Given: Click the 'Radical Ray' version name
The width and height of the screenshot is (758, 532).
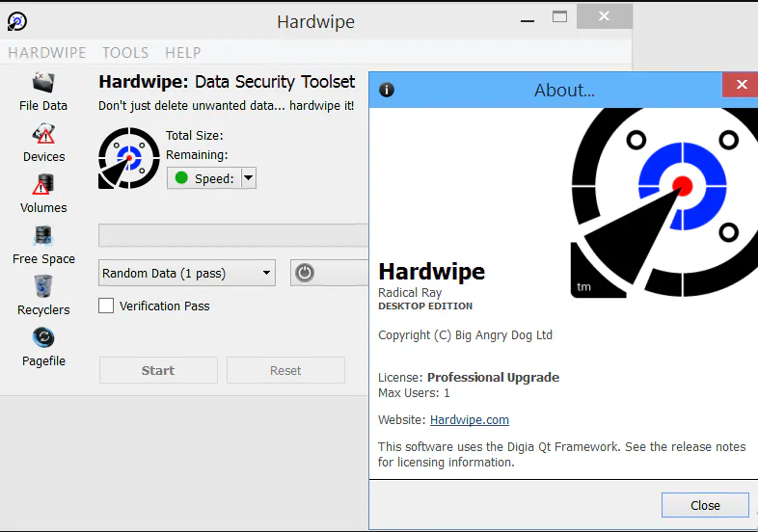Looking at the screenshot, I should (x=410, y=293).
